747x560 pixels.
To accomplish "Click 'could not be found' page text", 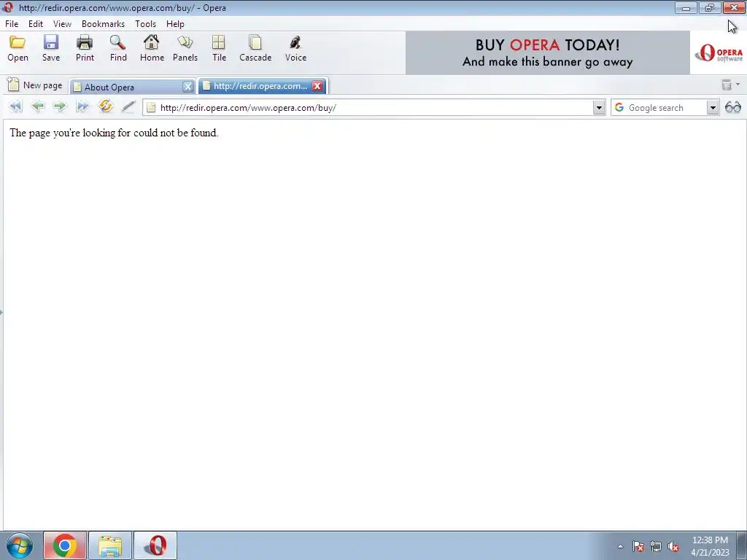I will [176, 133].
